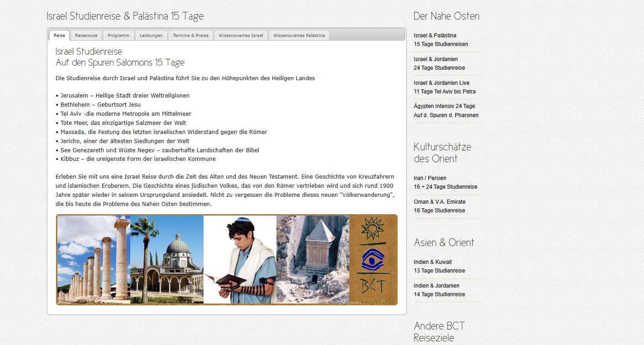Viewport: 644px width, 345px height.
Task: Go to Israel & Jordanien Live tour
Action: click(x=444, y=87)
